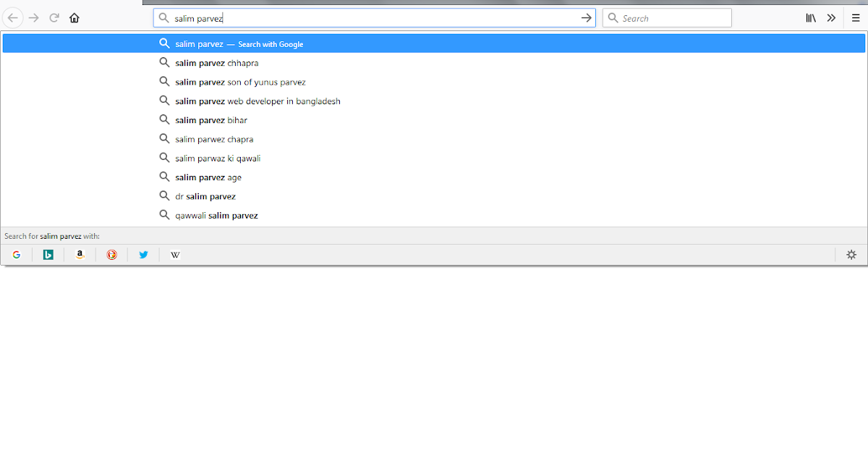Search Amazon using its engine icon
The image size is (868, 456).
click(80, 254)
